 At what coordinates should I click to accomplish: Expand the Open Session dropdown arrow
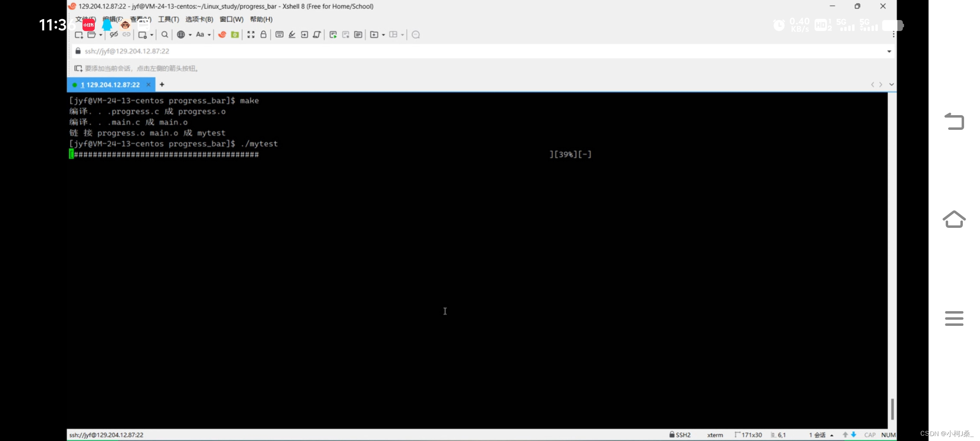tap(100, 35)
